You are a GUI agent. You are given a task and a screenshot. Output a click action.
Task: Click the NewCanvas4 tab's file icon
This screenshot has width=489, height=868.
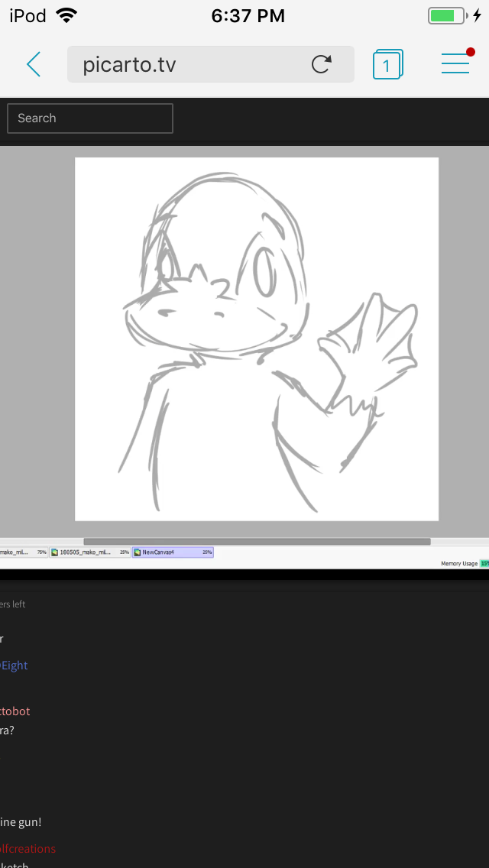[138, 552]
